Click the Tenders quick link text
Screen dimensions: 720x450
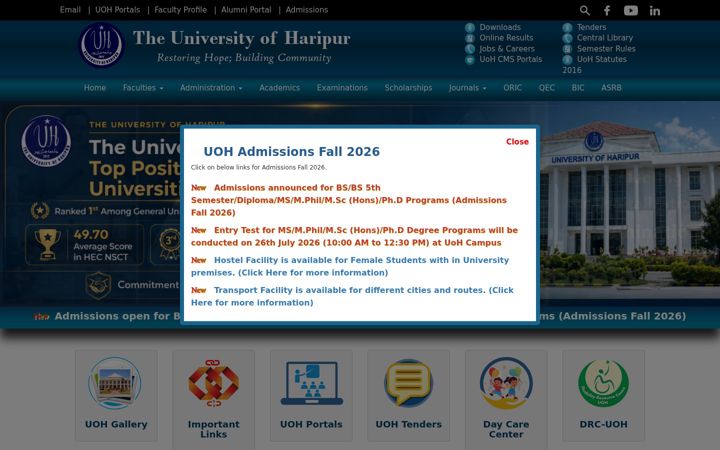[x=591, y=28]
